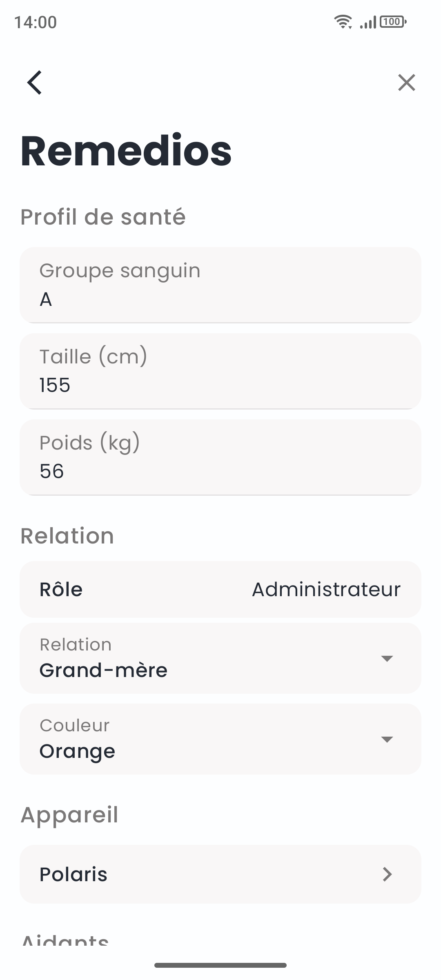This screenshot has width=441, height=980.
Task: Open the Relation dropdown arrow
Action: pos(387,658)
